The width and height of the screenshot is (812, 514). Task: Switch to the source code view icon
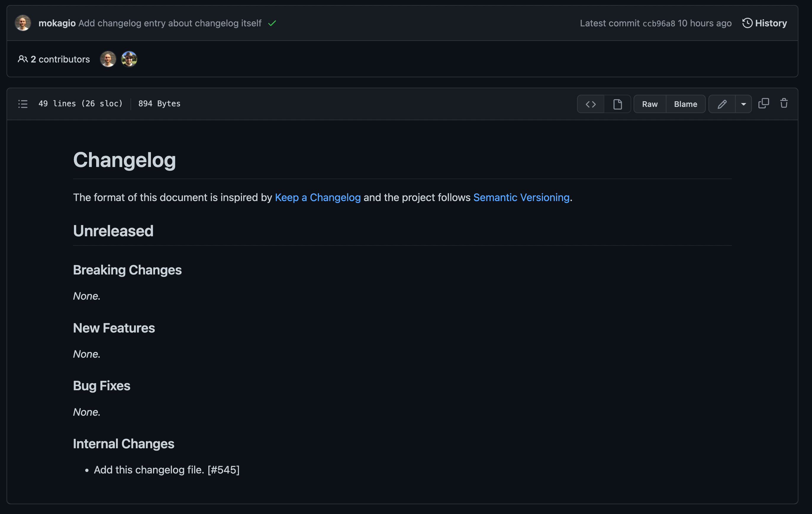pyautogui.click(x=590, y=104)
